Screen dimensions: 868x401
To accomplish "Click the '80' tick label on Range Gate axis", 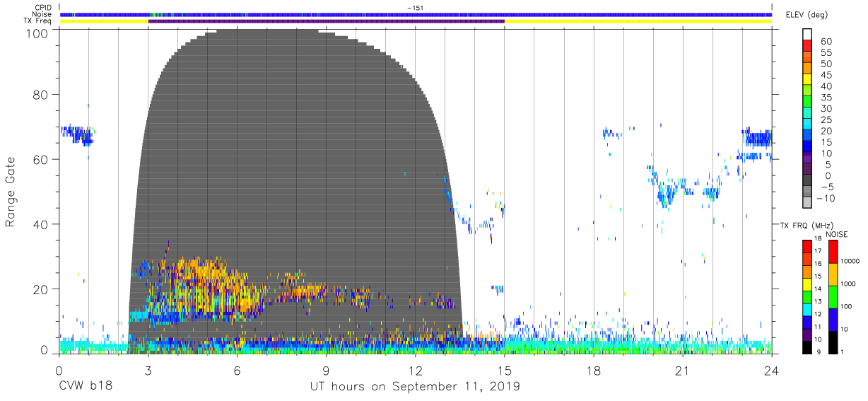I will (x=41, y=95).
